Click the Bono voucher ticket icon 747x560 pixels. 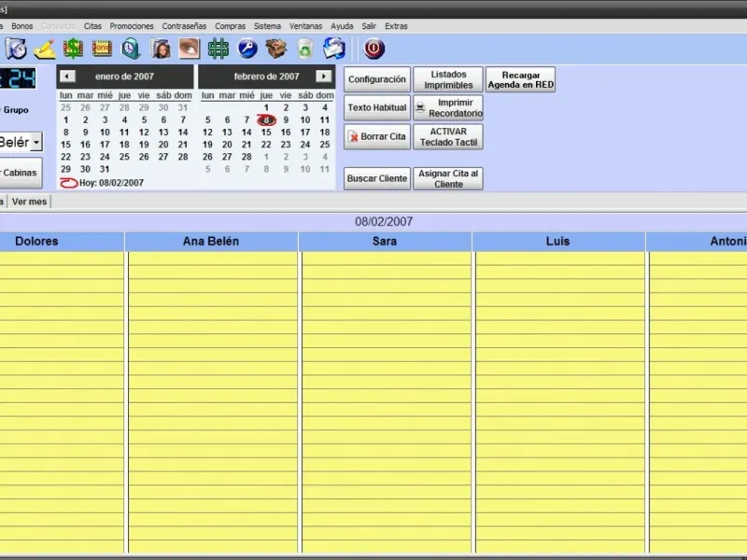click(102, 49)
